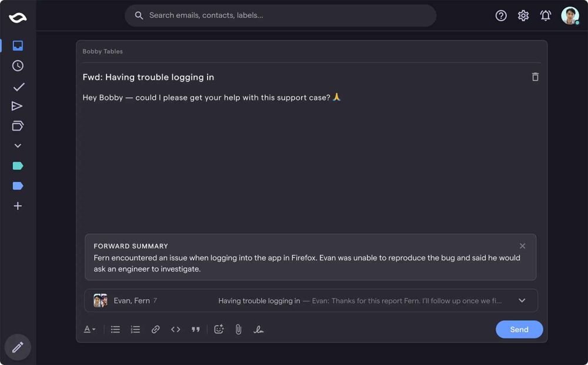Select the blue label in sidebar
Viewport: 588px width, 365px height.
(18, 186)
